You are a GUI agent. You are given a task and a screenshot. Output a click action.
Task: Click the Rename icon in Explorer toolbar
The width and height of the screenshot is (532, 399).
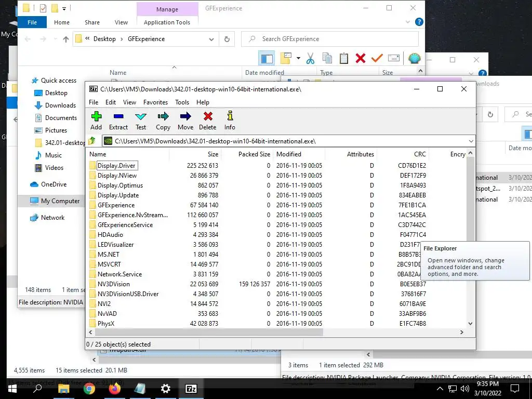point(394,58)
